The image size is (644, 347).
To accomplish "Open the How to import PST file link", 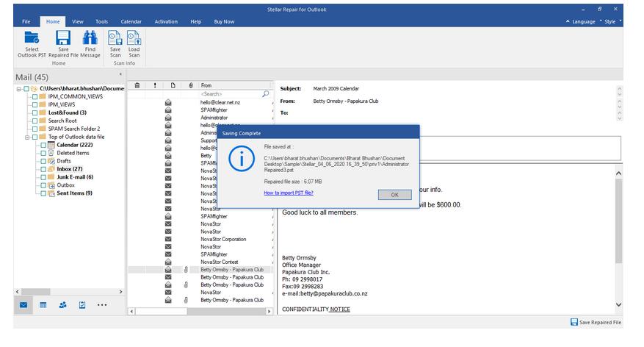I will tap(289, 193).
